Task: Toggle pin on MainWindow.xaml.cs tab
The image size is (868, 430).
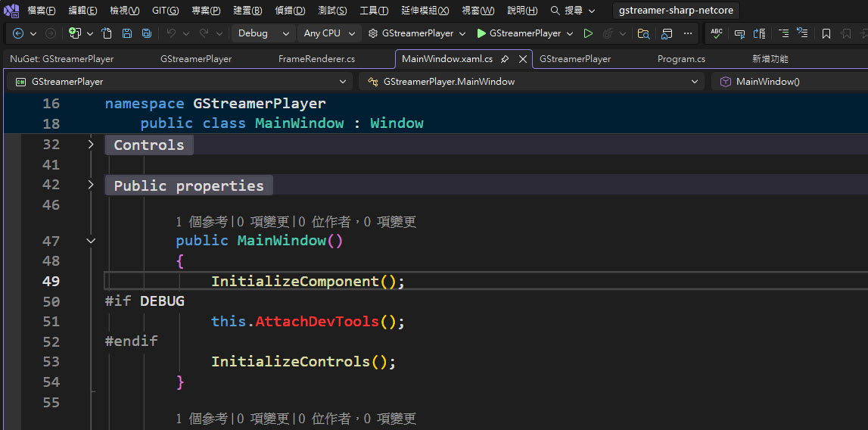Action: click(505, 59)
